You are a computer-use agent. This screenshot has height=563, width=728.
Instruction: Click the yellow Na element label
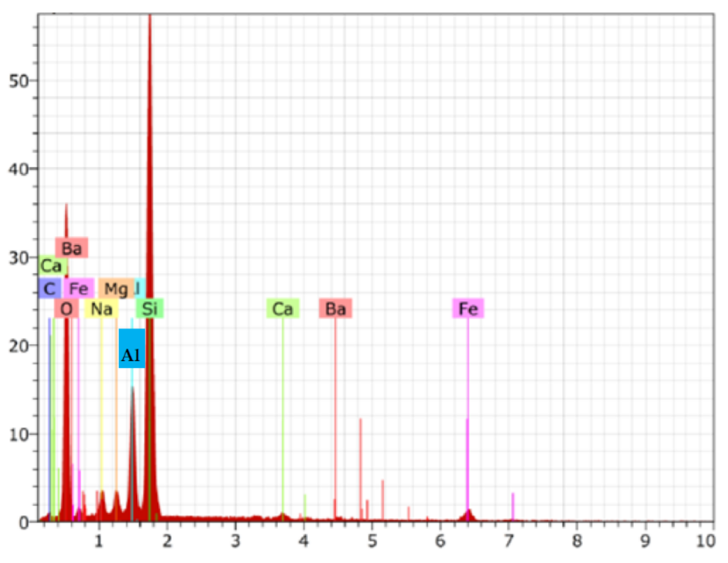(x=101, y=309)
